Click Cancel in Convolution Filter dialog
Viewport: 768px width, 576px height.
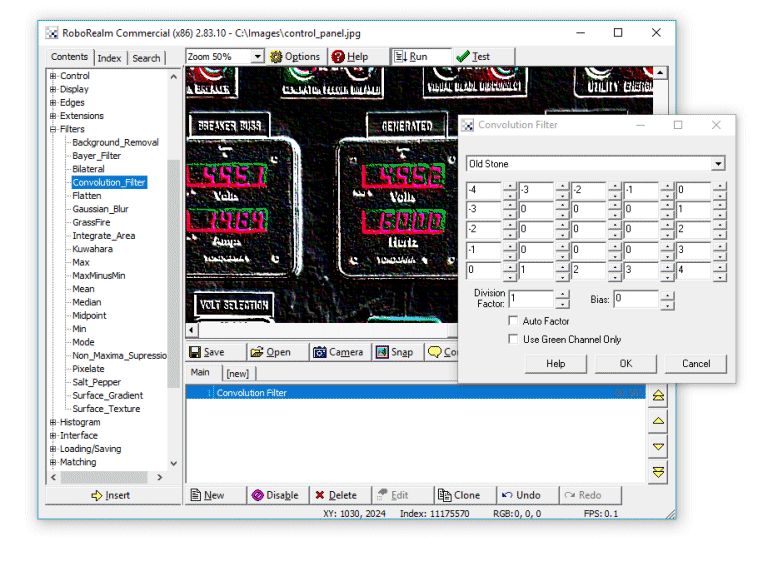(696, 364)
